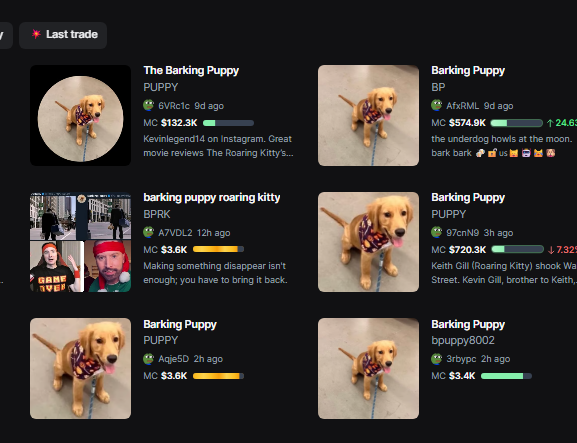Click market cap $132.3K value
This screenshot has height=443, width=577.
point(179,123)
